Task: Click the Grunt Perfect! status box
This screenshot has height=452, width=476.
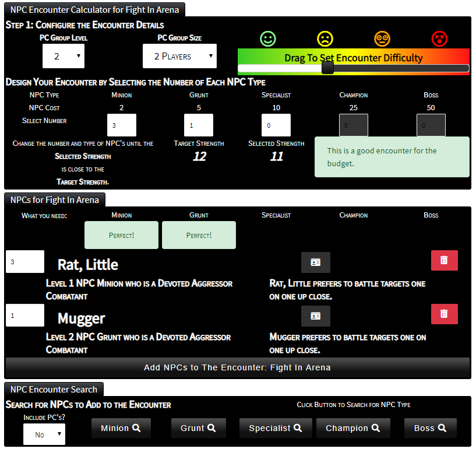Action: pos(199,235)
